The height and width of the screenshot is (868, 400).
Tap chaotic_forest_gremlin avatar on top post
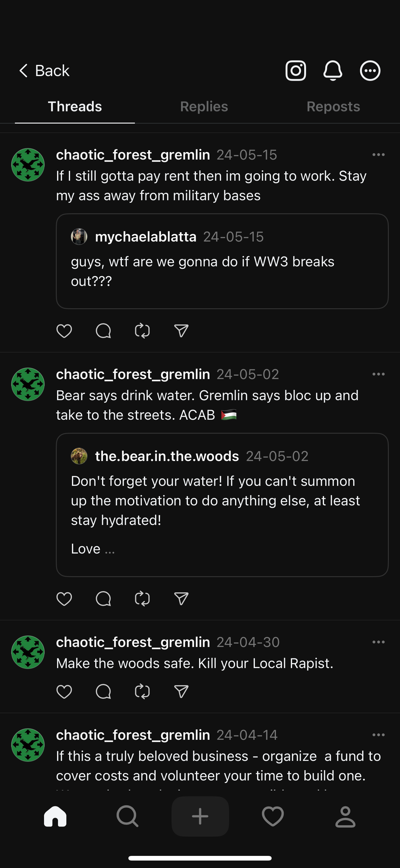pos(28,165)
